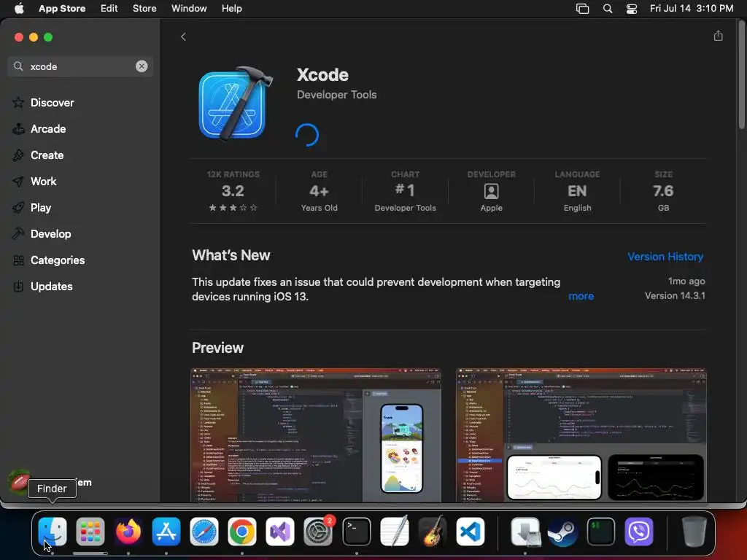Click the user account avatar
747x560 pixels.
coord(20,483)
